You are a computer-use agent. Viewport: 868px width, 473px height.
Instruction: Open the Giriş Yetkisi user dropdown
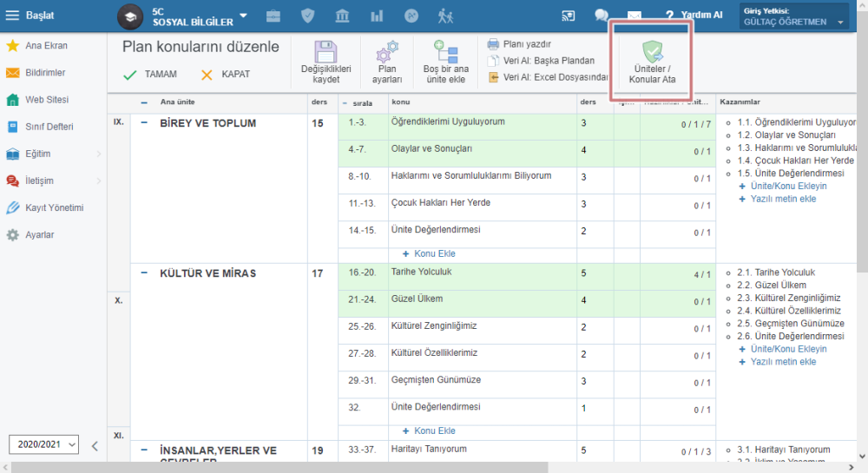click(x=794, y=16)
